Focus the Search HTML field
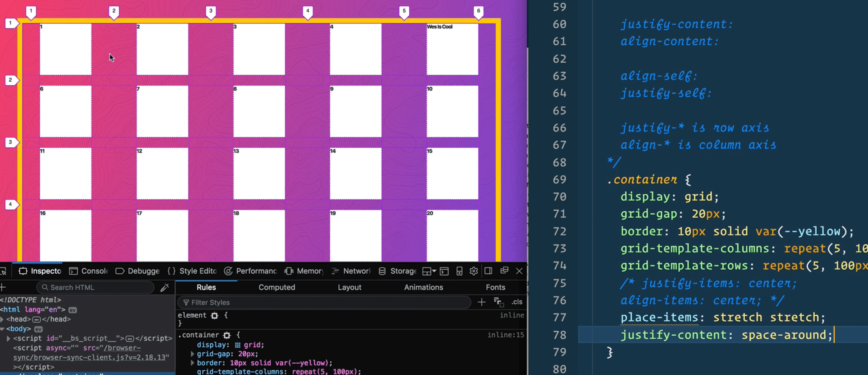The image size is (868, 375). tap(95, 287)
